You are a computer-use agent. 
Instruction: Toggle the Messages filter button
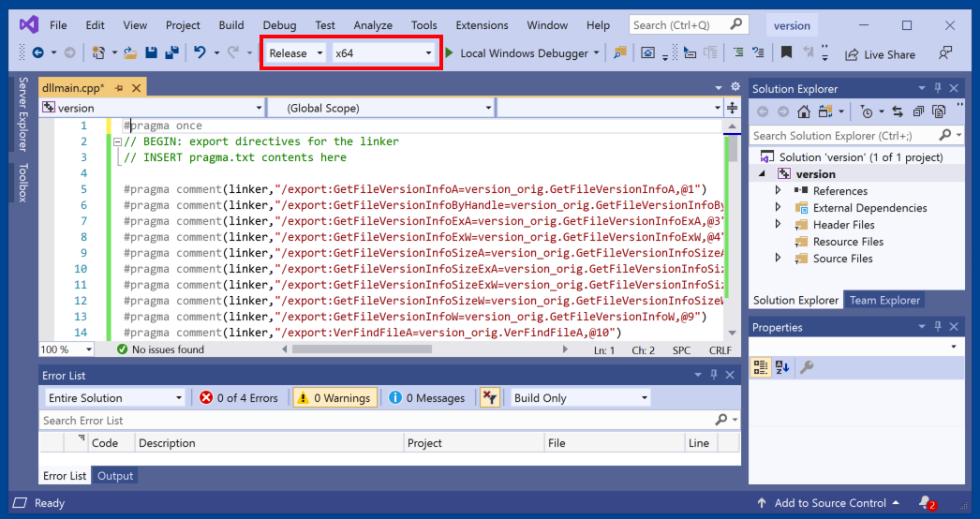point(427,398)
